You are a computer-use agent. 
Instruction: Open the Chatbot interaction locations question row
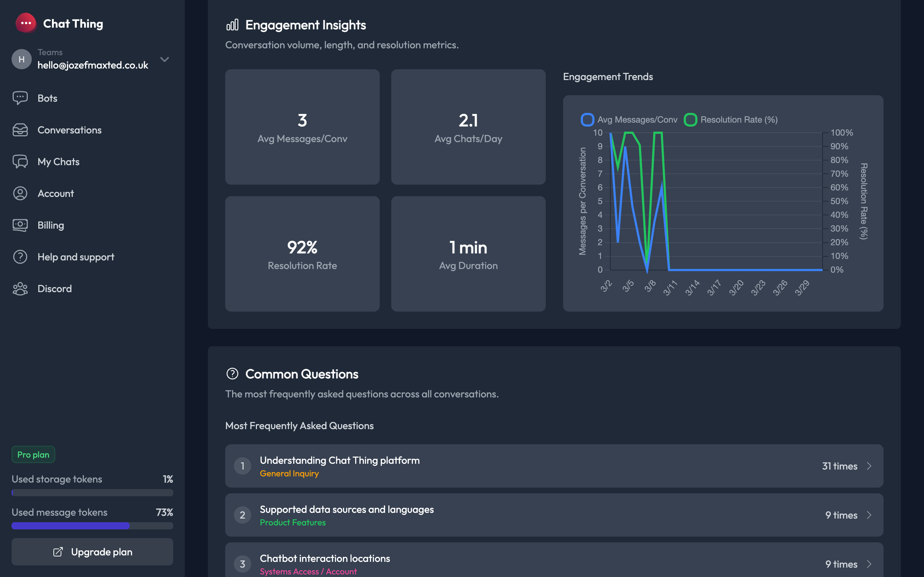[x=554, y=564]
